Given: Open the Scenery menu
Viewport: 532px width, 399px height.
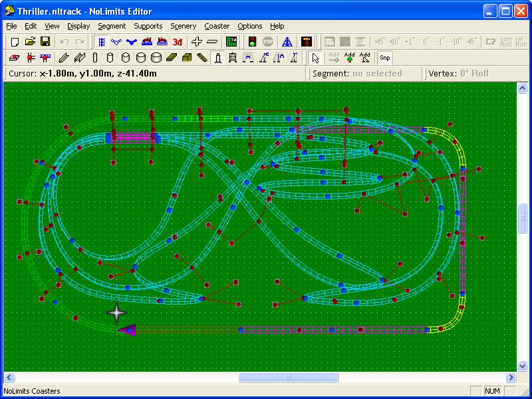Looking at the screenshot, I should (183, 26).
